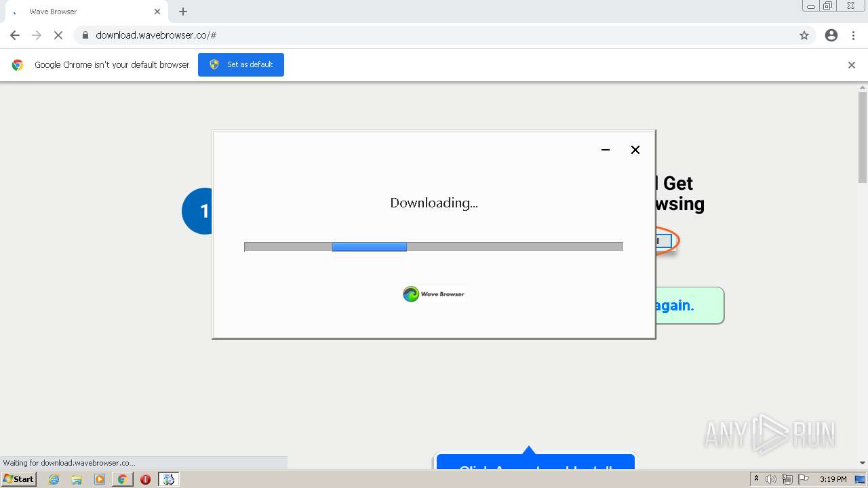868x488 pixels.
Task: Click the show desktop tray button
Action: pyautogui.click(x=861, y=479)
